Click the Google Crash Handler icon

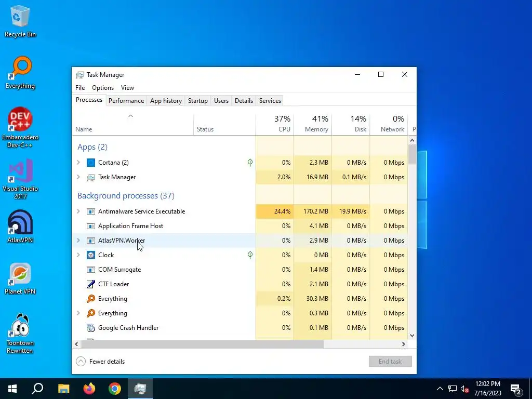[x=90, y=328]
